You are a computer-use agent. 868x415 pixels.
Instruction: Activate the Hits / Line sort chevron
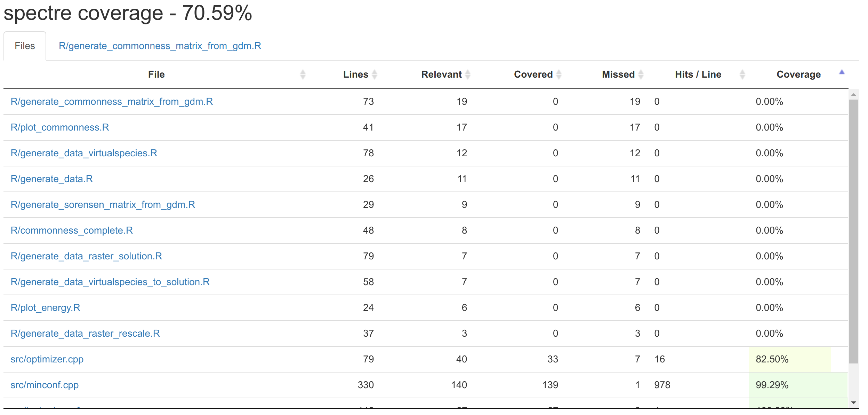click(x=742, y=74)
